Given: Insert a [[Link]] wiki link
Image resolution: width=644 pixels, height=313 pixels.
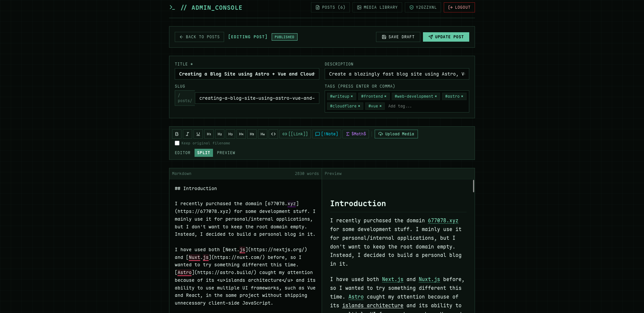Looking at the screenshot, I should 295,134.
